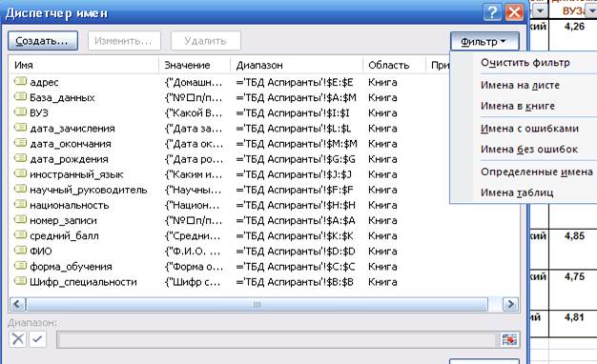This screenshot has height=364, width=597.
Task: Choose Имена на листе filter option
Action: tap(520, 85)
